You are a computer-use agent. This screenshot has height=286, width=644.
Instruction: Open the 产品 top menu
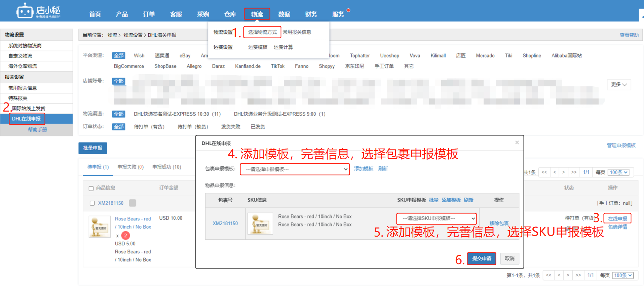point(122,14)
